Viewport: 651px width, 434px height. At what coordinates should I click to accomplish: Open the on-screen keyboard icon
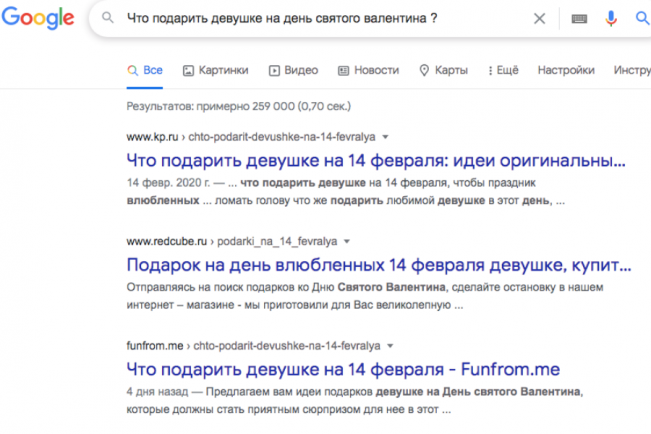579,19
